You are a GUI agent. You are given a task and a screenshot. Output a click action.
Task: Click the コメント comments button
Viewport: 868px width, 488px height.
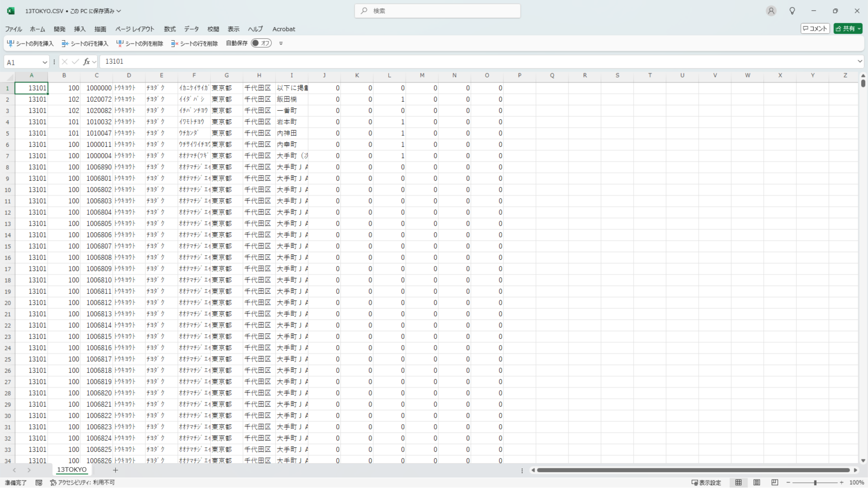[815, 29]
